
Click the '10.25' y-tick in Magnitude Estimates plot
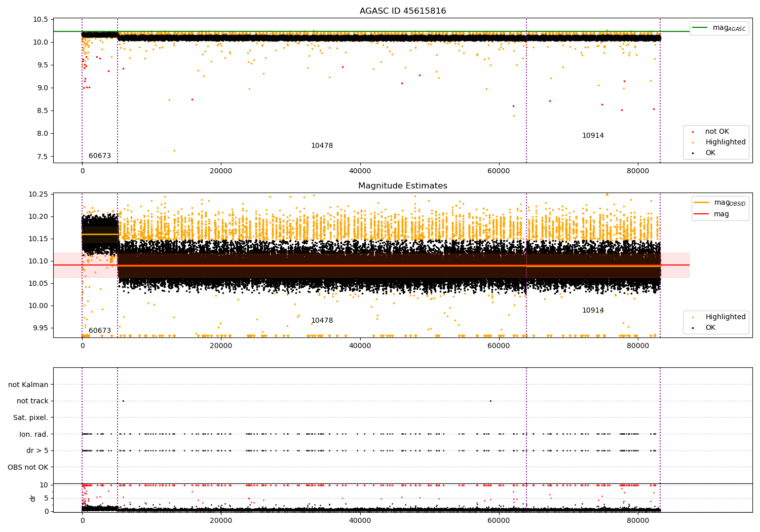pyautogui.click(x=39, y=195)
